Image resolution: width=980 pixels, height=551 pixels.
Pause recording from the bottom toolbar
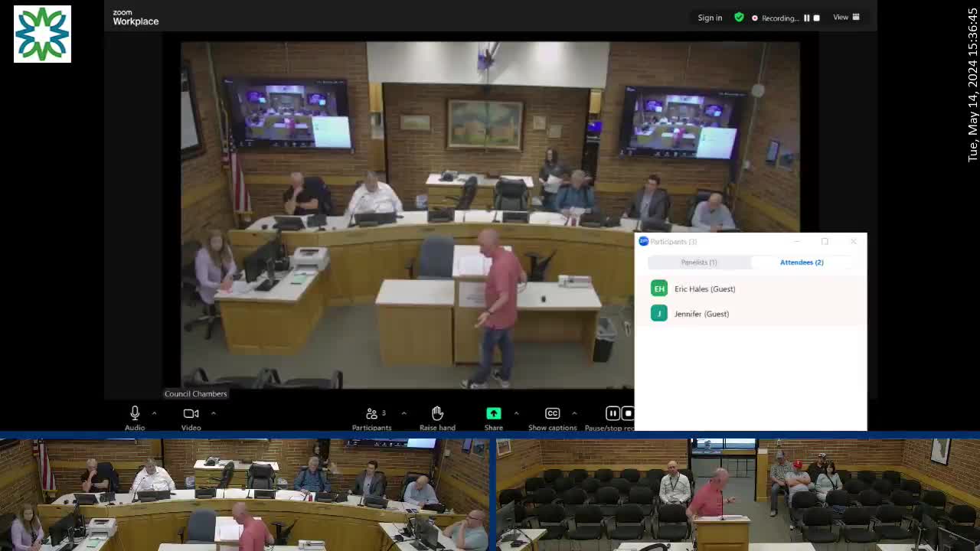pyautogui.click(x=612, y=413)
